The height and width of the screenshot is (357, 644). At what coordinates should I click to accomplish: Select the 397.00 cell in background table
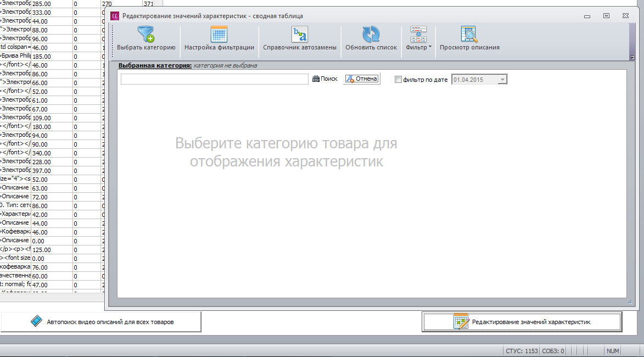(52, 170)
